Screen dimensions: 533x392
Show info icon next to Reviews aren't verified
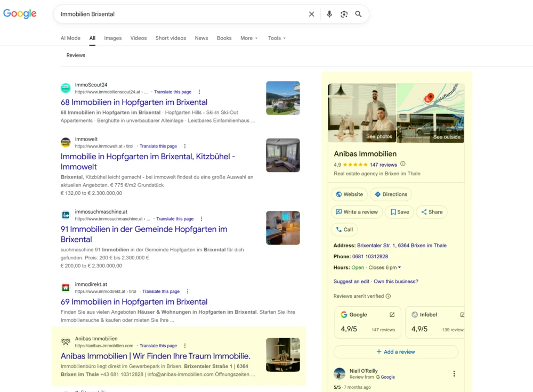[x=388, y=296]
